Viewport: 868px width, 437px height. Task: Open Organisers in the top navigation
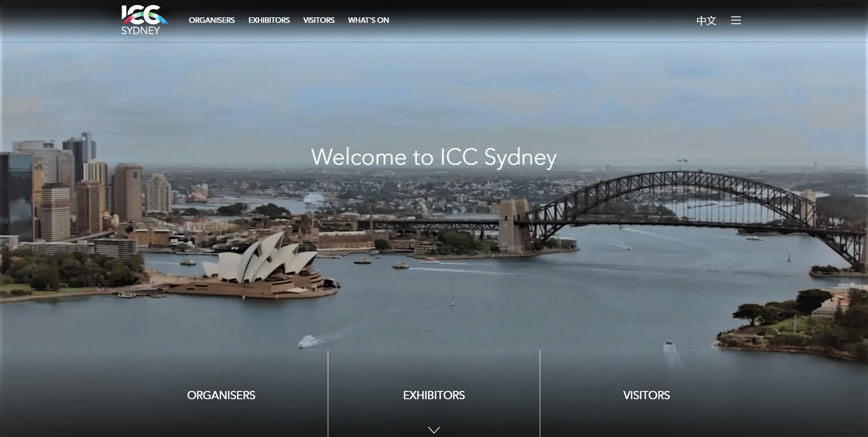pos(212,21)
